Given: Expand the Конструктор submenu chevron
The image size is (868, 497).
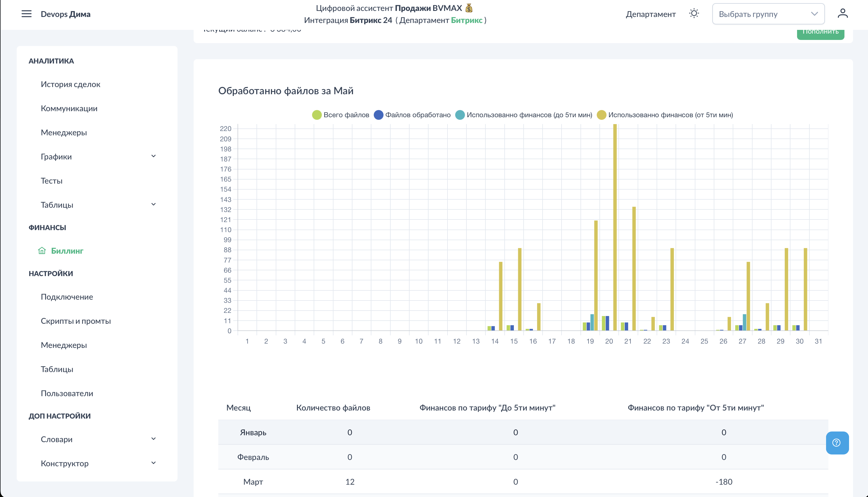Looking at the screenshot, I should (x=153, y=463).
